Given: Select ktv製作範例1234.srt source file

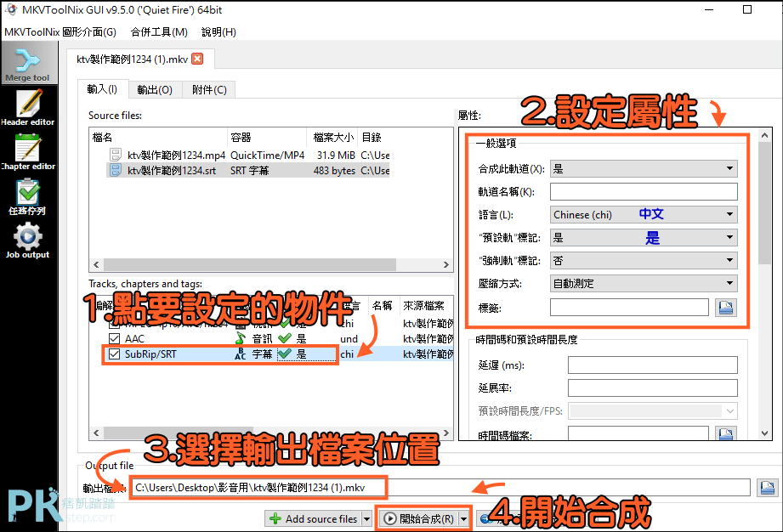Looking at the screenshot, I should pyautogui.click(x=247, y=171).
